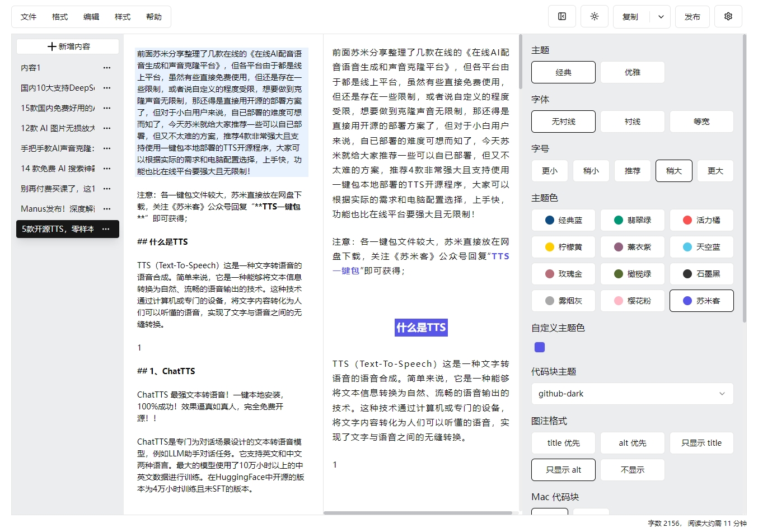Pick 天空蓝 theme color

tap(701, 247)
